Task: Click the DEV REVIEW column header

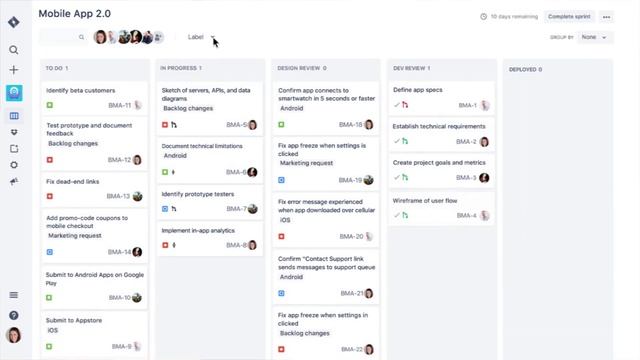Action: click(x=411, y=68)
